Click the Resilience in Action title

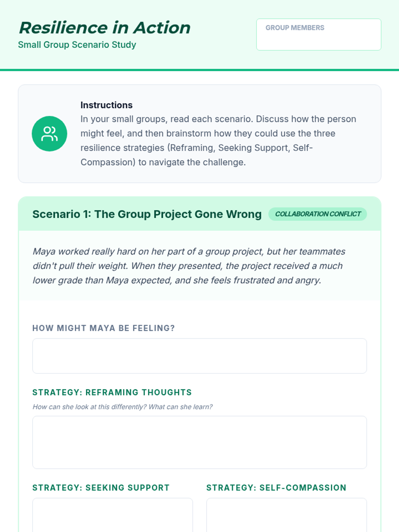pyautogui.click(x=104, y=28)
